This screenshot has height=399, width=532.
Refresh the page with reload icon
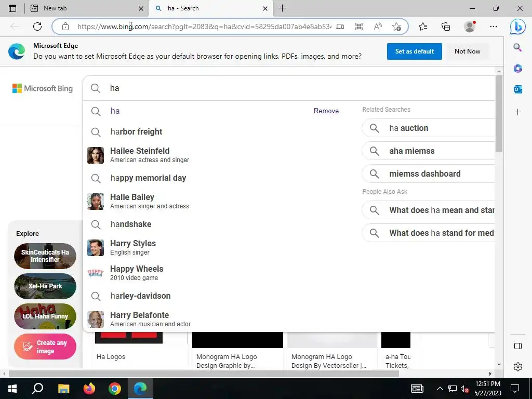coord(37,26)
